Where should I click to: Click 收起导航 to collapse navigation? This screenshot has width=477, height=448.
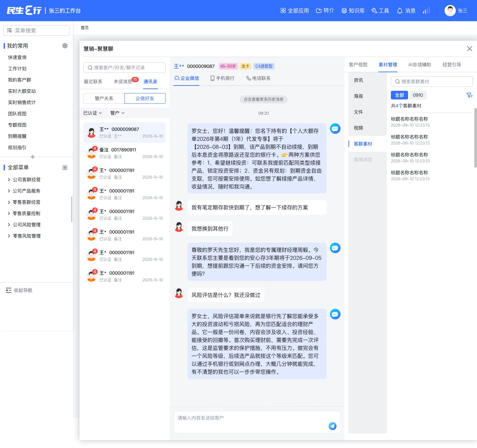[19, 290]
